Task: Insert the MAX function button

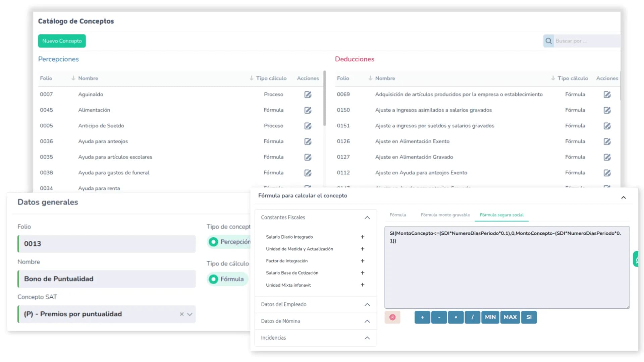Action: click(x=510, y=317)
